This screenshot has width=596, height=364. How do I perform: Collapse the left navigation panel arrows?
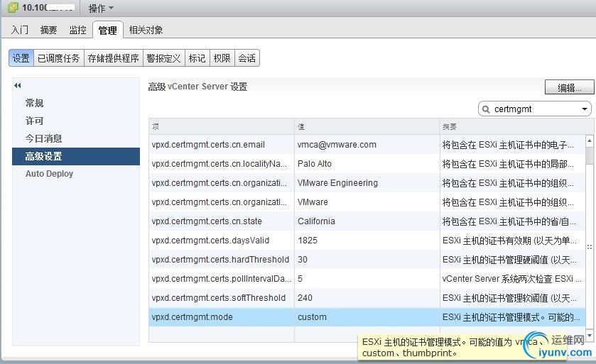point(18,85)
